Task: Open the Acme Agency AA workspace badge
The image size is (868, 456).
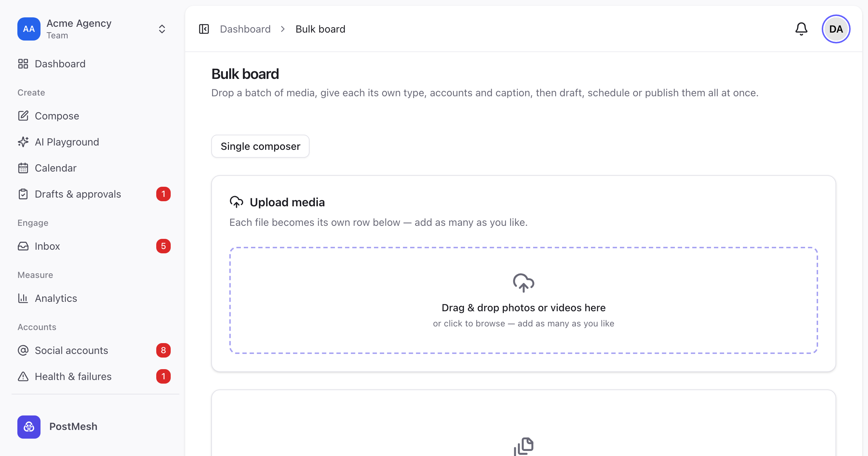Action: (x=29, y=29)
